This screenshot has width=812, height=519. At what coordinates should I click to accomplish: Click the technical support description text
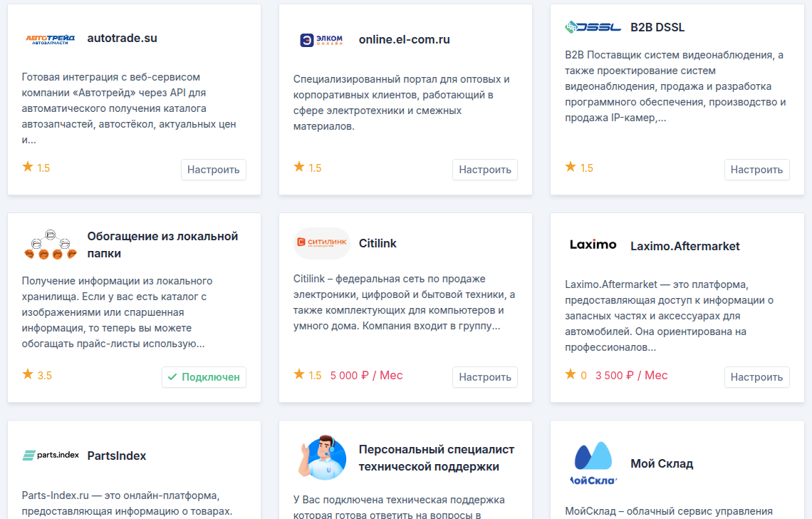click(x=399, y=507)
